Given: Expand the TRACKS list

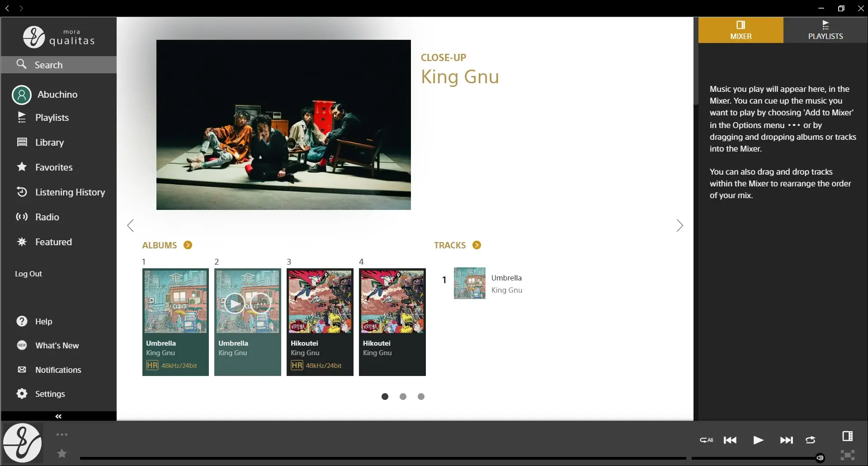Looking at the screenshot, I should pyautogui.click(x=476, y=245).
